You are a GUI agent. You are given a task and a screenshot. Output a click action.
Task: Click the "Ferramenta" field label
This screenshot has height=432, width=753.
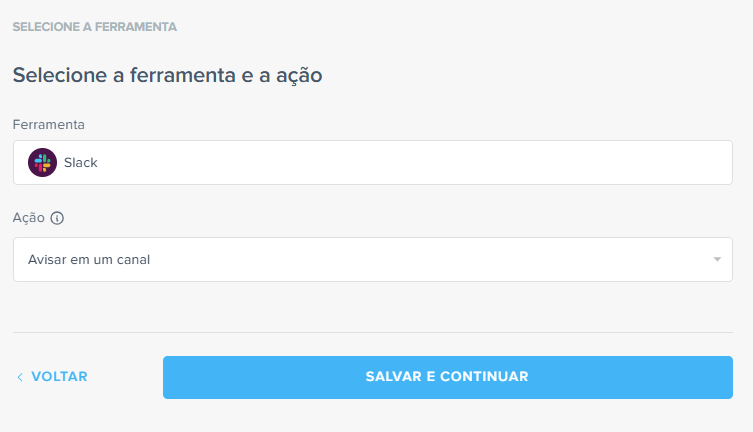(x=49, y=124)
